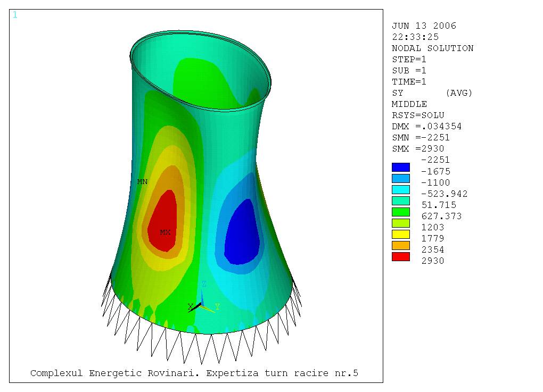The width and height of the screenshot is (543, 392).
Task: Click the 2930 legend value label
Action: pyautogui.click(x=432, y=261)
